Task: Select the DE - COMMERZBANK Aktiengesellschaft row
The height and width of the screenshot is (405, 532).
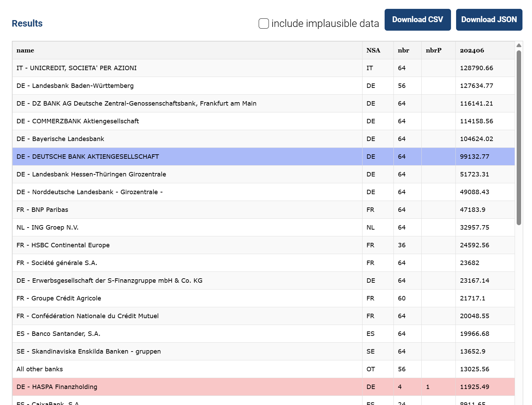Action: pos(78,121)
